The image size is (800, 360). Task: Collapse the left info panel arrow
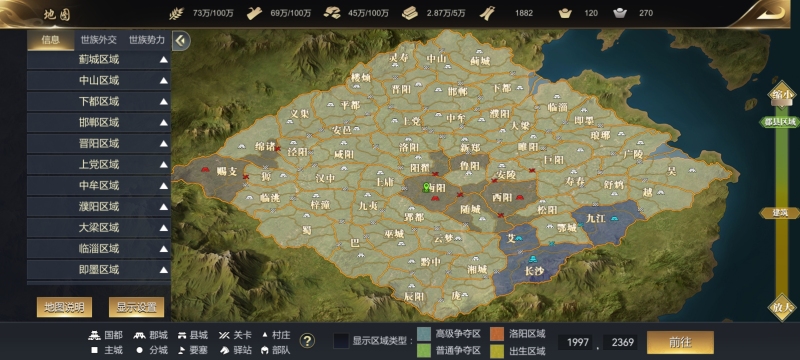[x=181, y=40]
